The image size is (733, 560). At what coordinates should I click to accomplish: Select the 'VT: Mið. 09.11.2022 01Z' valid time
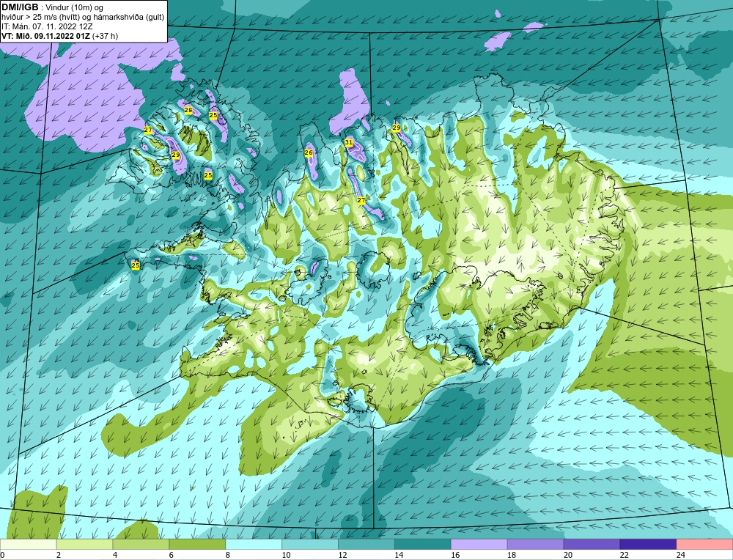click(x=45, y=36)
